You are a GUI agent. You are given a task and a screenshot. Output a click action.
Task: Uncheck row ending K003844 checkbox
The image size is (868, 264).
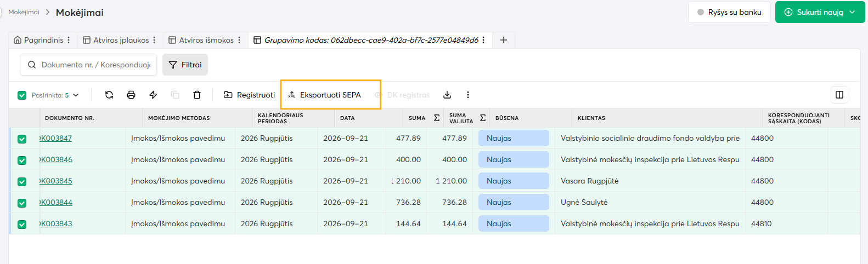pyautogui.click(x=22, y=203)
